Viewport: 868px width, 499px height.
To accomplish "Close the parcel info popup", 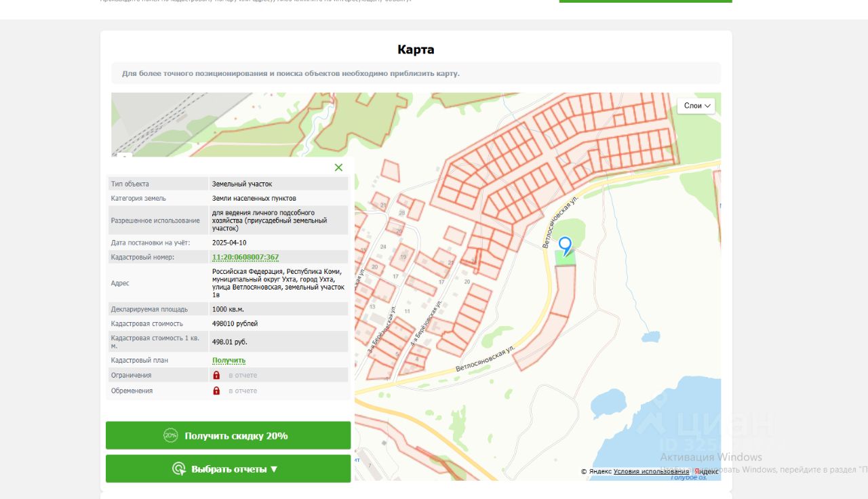I will [x=338, y=167].
